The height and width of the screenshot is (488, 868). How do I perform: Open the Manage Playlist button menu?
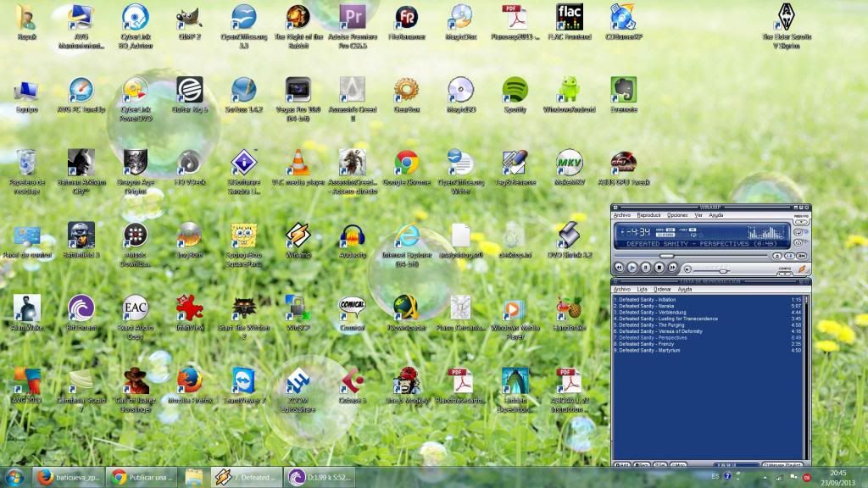click(782, 465)
